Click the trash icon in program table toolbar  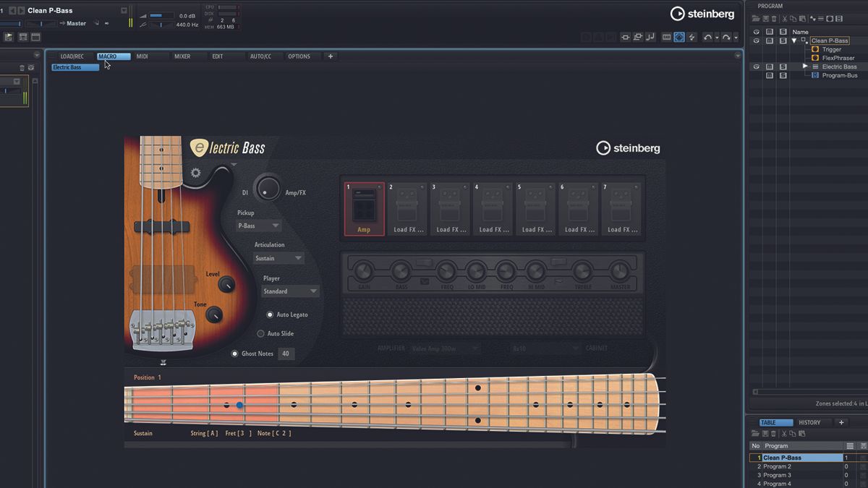(774, 434)
